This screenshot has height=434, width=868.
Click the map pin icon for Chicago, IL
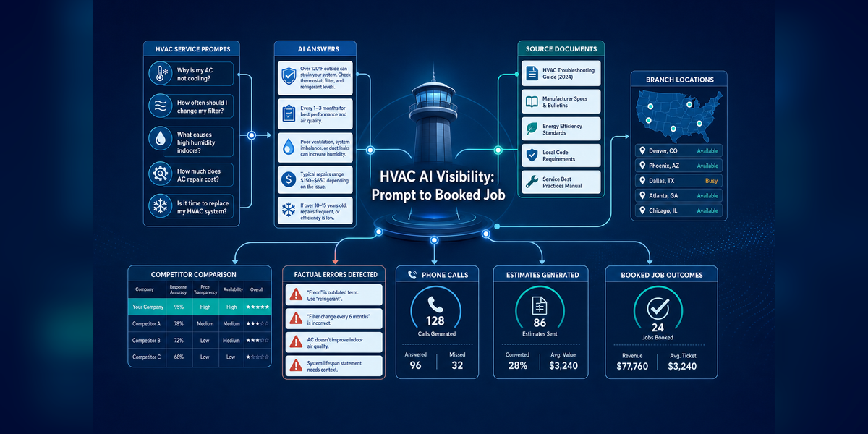[642, 210]
